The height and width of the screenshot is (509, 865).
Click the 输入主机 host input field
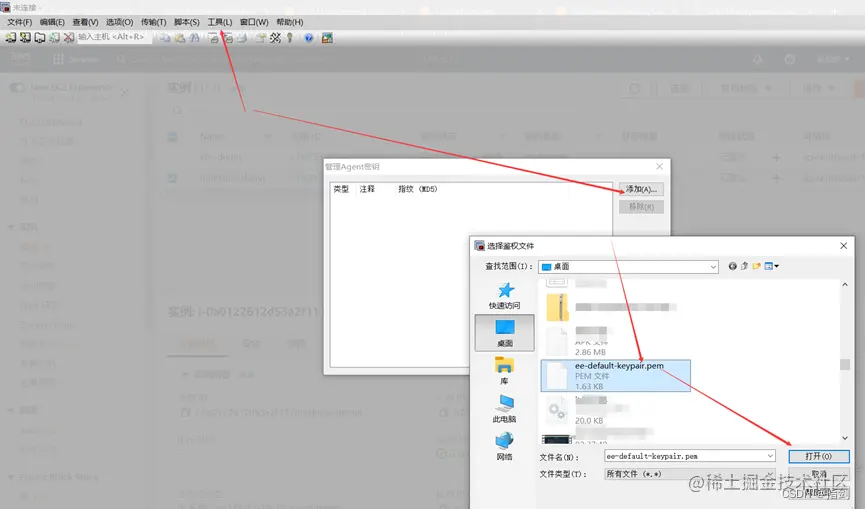[113, 37]
